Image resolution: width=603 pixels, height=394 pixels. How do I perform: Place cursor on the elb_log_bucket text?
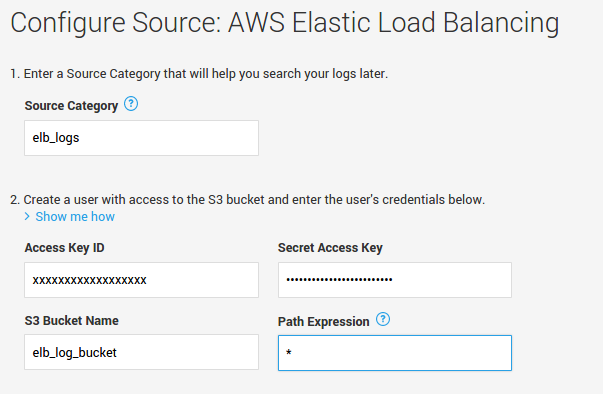tap(75, 352)
